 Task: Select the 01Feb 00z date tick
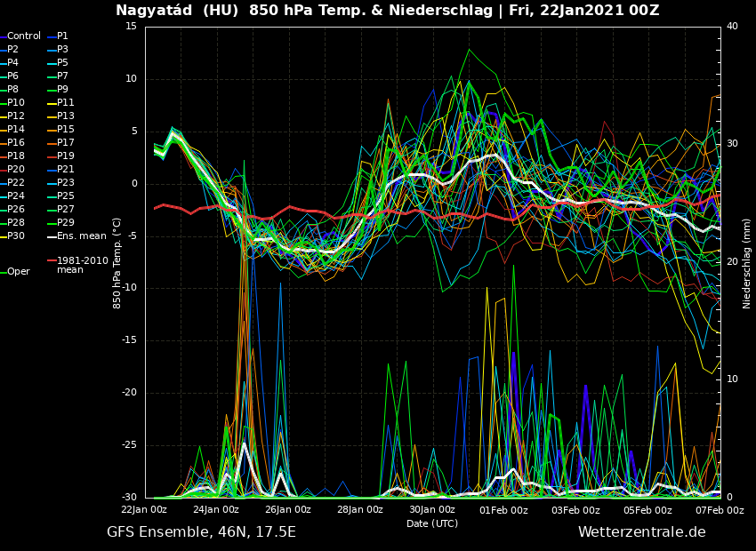tap(503, 510)
